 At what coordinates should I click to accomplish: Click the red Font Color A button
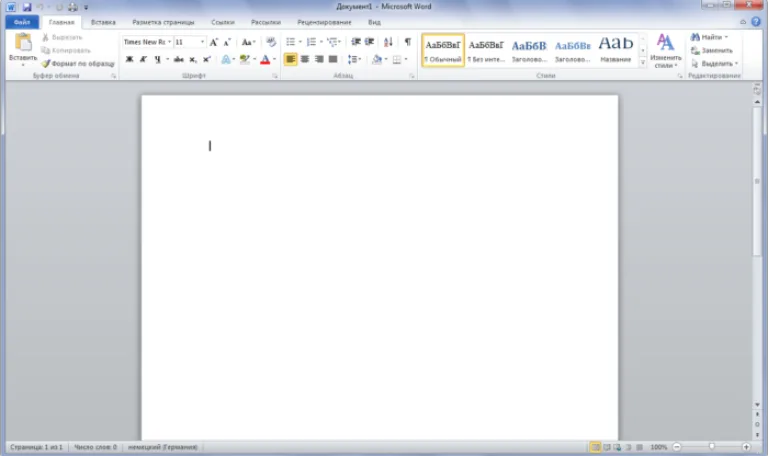pos(265,59)
